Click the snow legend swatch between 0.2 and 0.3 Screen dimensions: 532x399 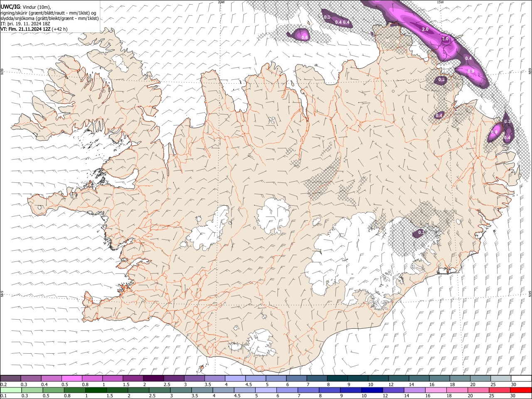coord(10,378)
